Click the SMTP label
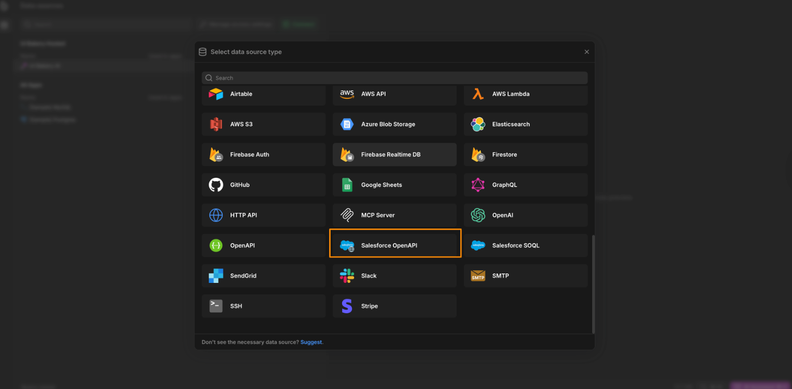Image resolution: width=792 pixels, height=389 pixels. click(x=501, y=276)
